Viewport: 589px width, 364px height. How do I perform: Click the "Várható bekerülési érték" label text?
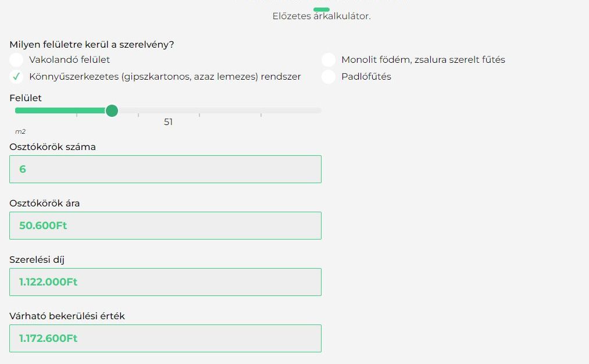tap(67, 316)
